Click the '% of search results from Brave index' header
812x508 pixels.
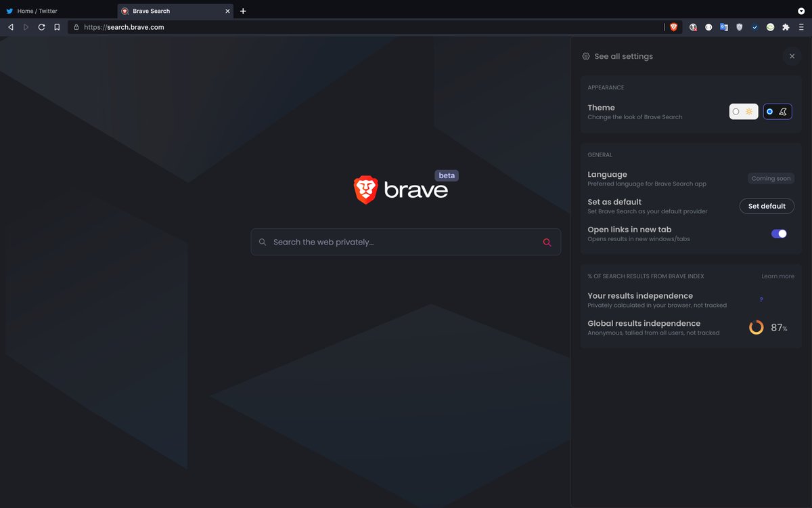(646, 276)
